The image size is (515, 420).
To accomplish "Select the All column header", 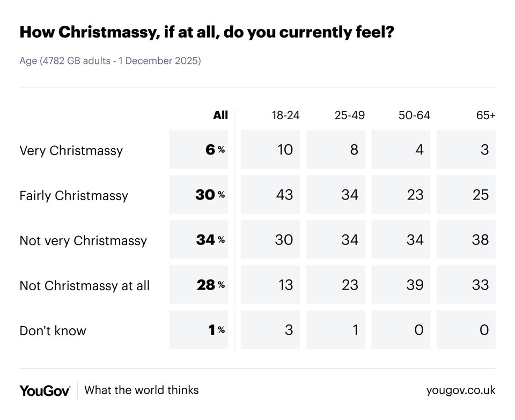I will [x=220, y=115].
